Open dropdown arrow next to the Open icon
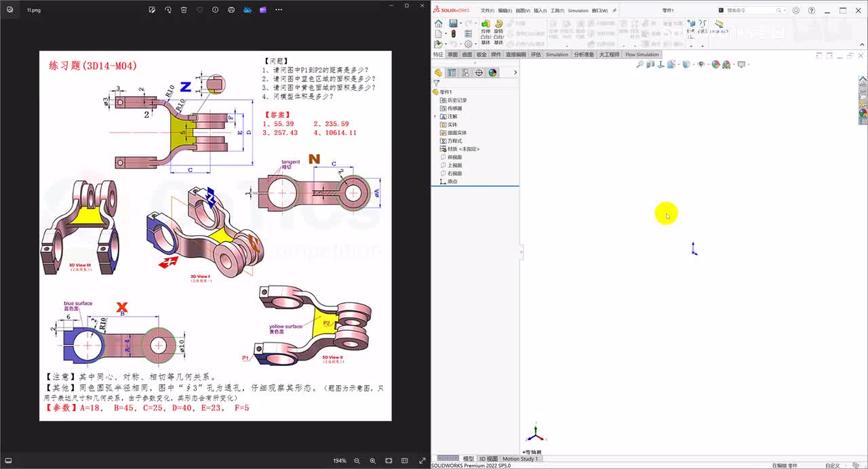The width and height of the screenshot is (868, 469). (446, 44)
